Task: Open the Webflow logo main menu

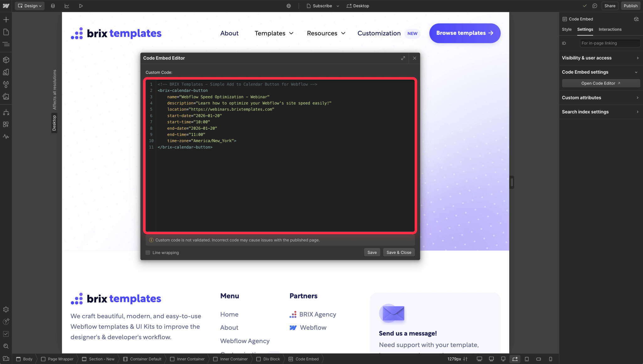Action: (6, 6)
